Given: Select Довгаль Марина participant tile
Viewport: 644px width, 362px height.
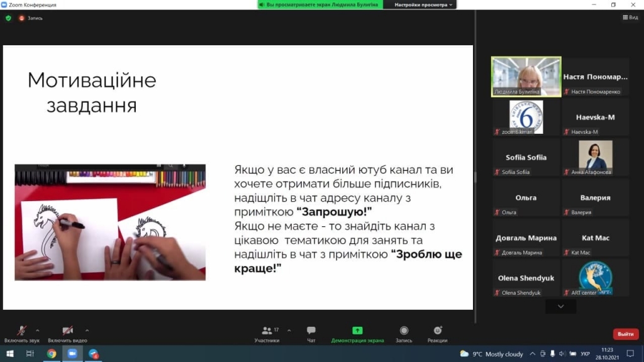Looking at the screenshot, I should (x=526, y=238).
